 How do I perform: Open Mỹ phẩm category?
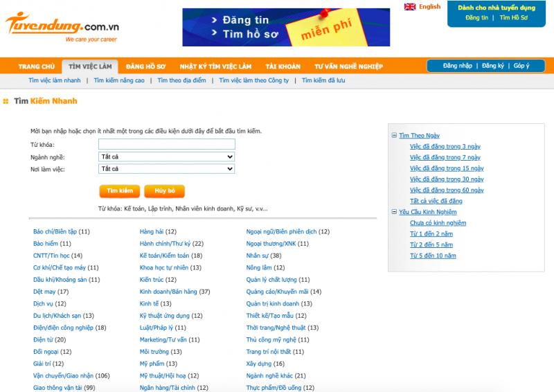[152, 364]
